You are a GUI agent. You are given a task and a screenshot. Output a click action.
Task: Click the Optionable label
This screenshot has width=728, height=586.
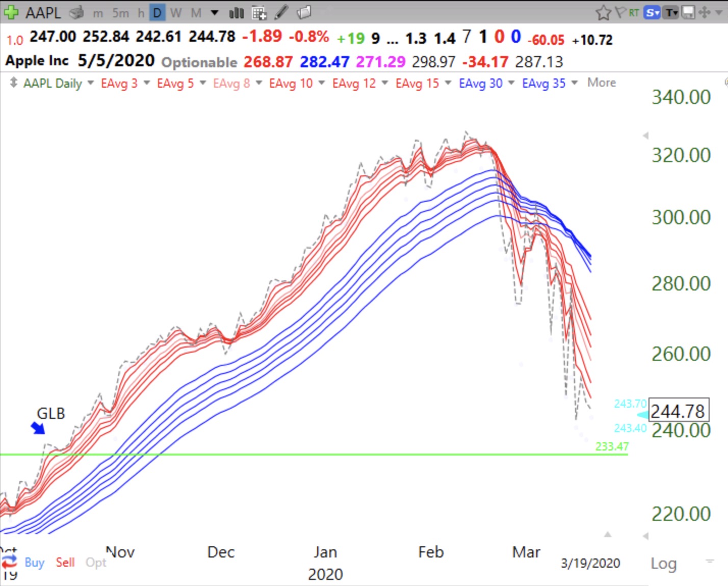pos(199,62)
